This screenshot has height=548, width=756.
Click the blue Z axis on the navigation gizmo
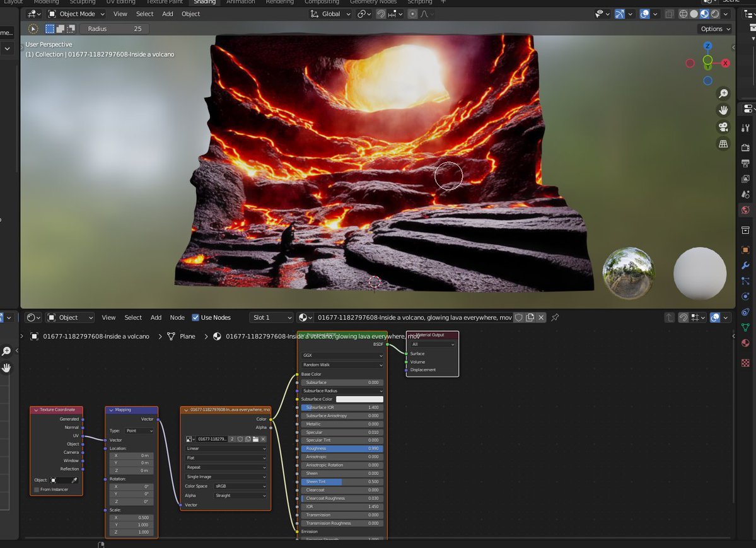707,46
